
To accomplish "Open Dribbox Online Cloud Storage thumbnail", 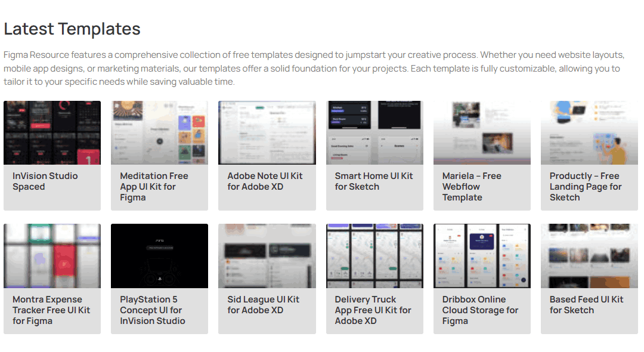I will tap(482, 256).
